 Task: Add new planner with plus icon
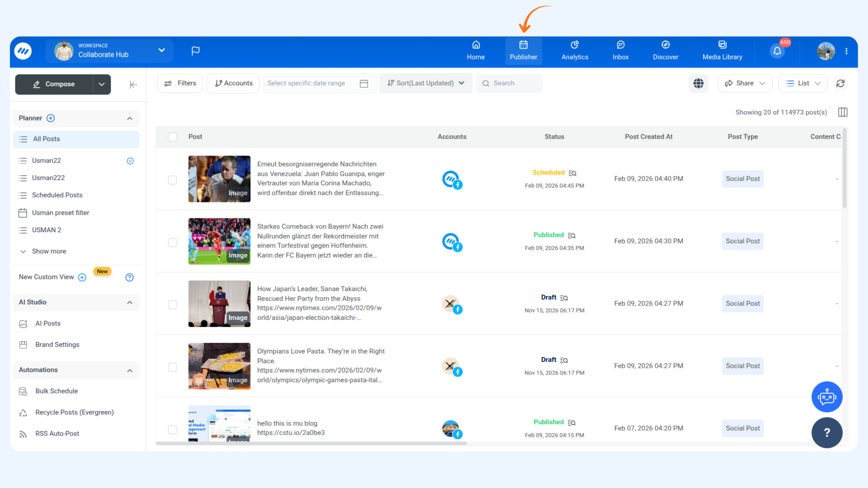click(51, 118)
